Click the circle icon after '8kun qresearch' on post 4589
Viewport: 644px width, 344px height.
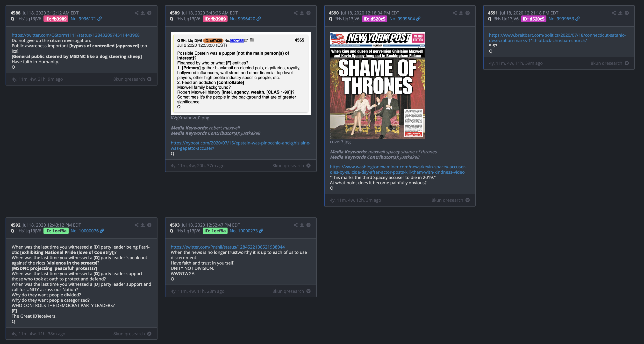(308, 165)
